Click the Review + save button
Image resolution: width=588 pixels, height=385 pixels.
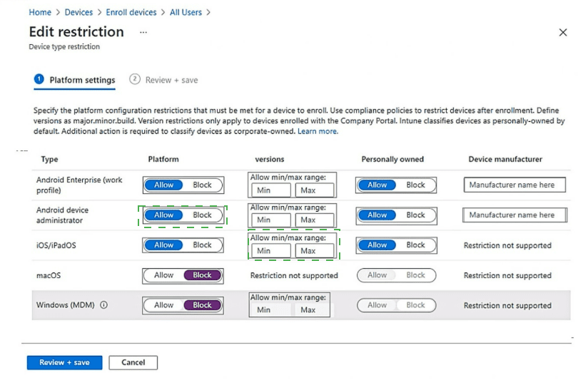[x=64, y=362]
